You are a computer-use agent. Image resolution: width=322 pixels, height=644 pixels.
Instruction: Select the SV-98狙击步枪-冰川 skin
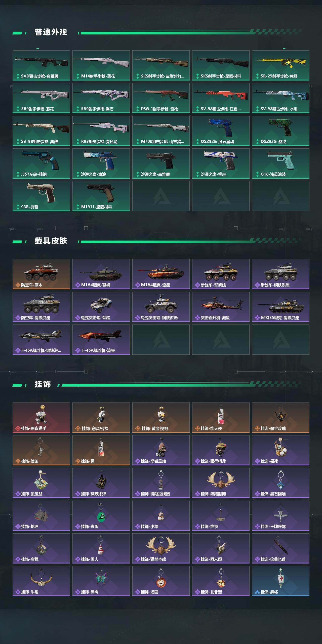click(281, 98)
